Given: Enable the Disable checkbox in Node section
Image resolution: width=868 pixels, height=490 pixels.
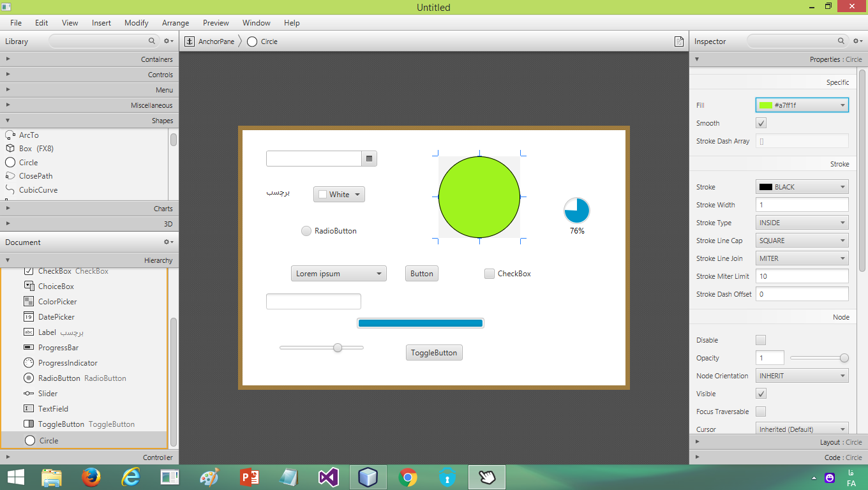Looking at the screenshot, I should point(761,340).
